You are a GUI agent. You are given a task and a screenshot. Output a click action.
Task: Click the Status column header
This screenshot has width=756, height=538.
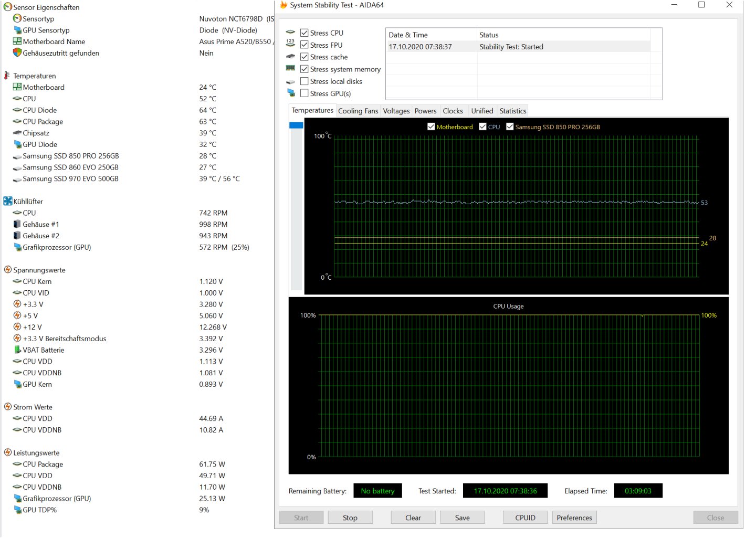pos(563,35)
